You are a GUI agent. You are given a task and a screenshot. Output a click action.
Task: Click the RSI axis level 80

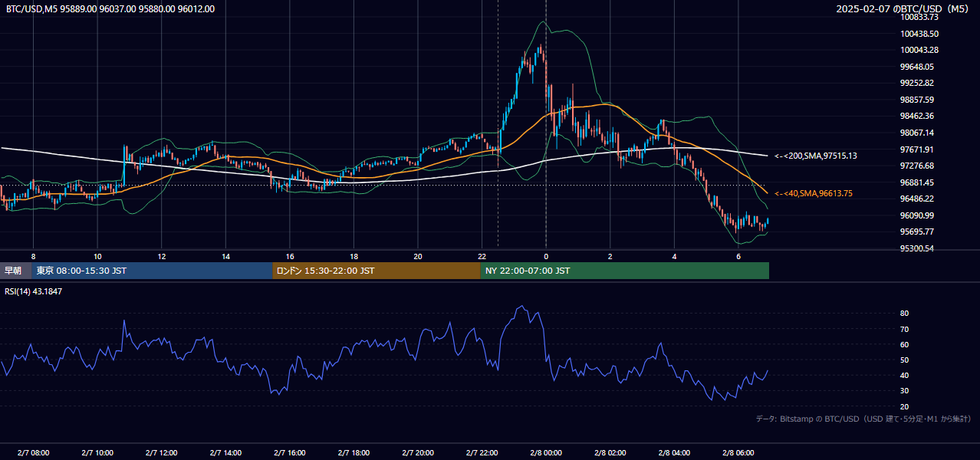[904, 314]
